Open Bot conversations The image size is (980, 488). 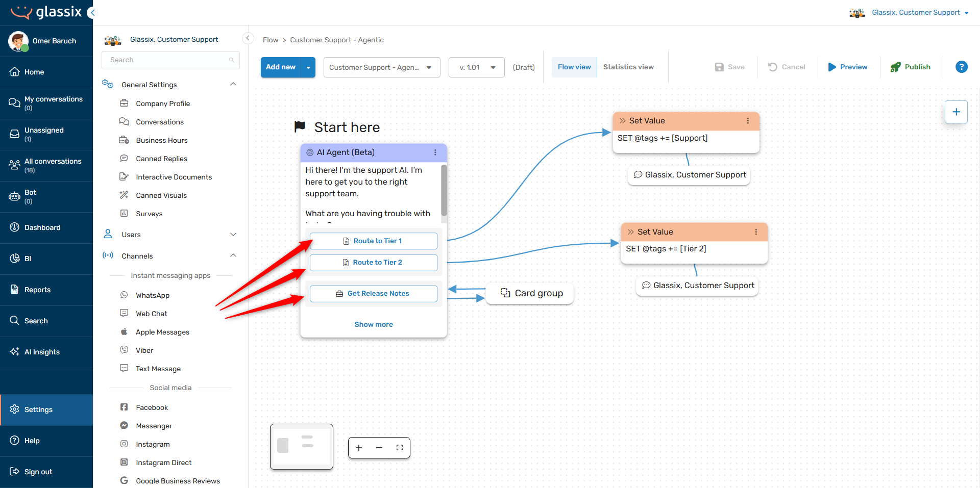click(x=46, y=197)
